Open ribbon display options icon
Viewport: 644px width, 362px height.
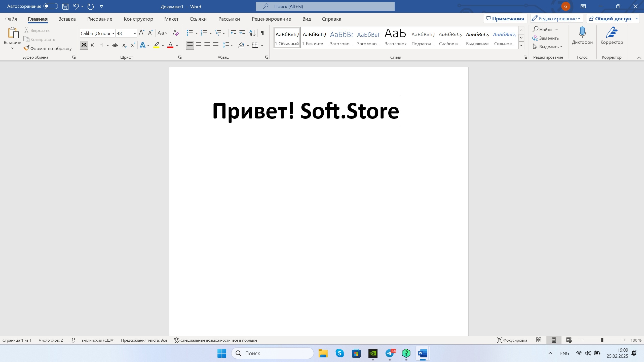pos(583,7)
